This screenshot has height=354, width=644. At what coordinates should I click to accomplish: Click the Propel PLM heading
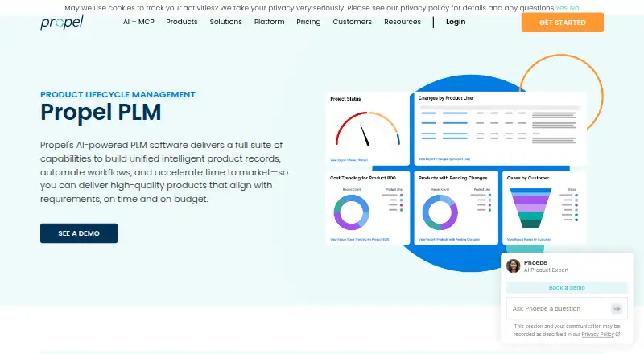[x=101, y=112]
